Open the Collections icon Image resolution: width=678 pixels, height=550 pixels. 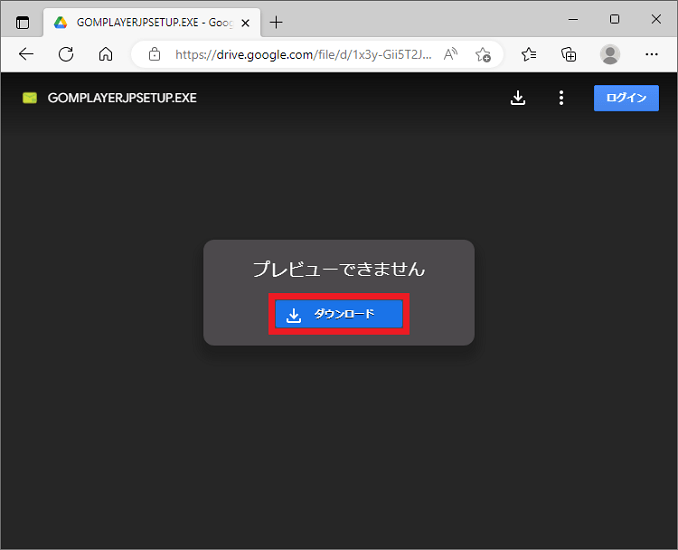(x=569, y=54)
